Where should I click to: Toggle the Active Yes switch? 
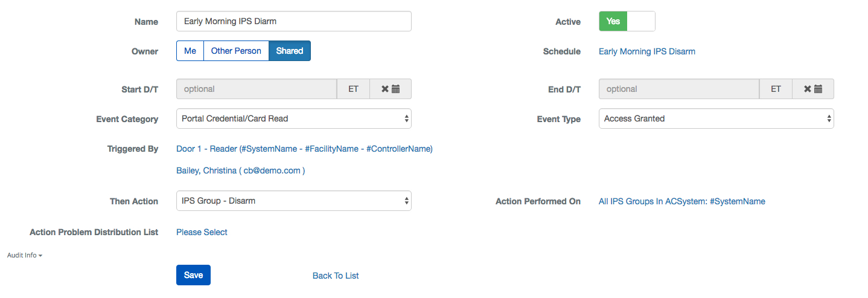pos(627,21)
